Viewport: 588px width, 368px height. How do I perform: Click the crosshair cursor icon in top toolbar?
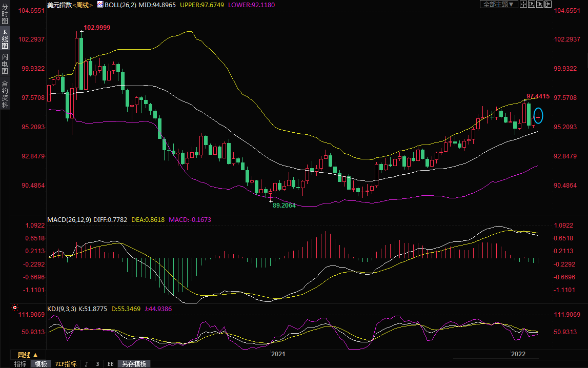point(523,4)
